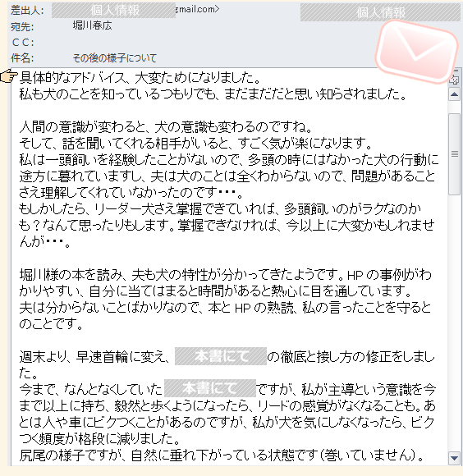Click the pointing hand cursor icon
This screenshot has width=463, height=476.
9,76
